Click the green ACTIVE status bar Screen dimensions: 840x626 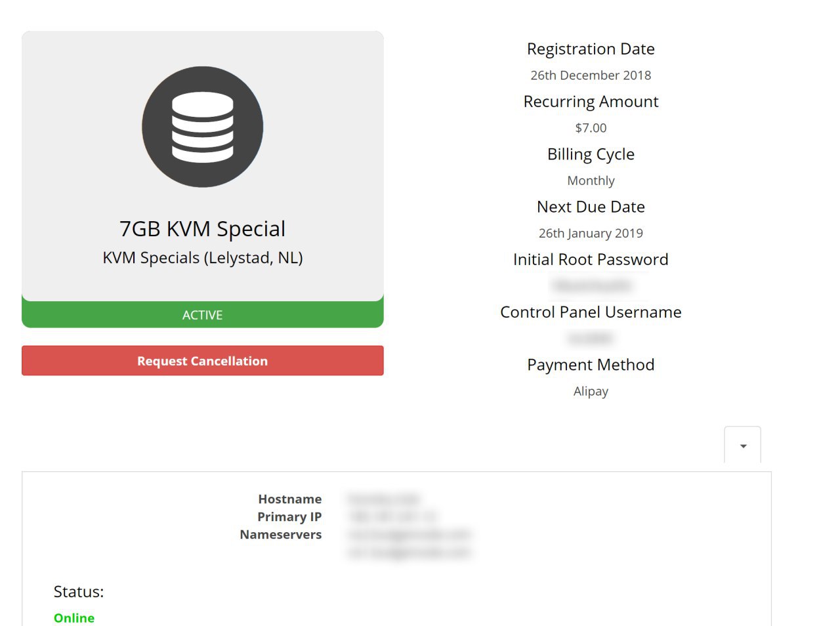point(202,315)
